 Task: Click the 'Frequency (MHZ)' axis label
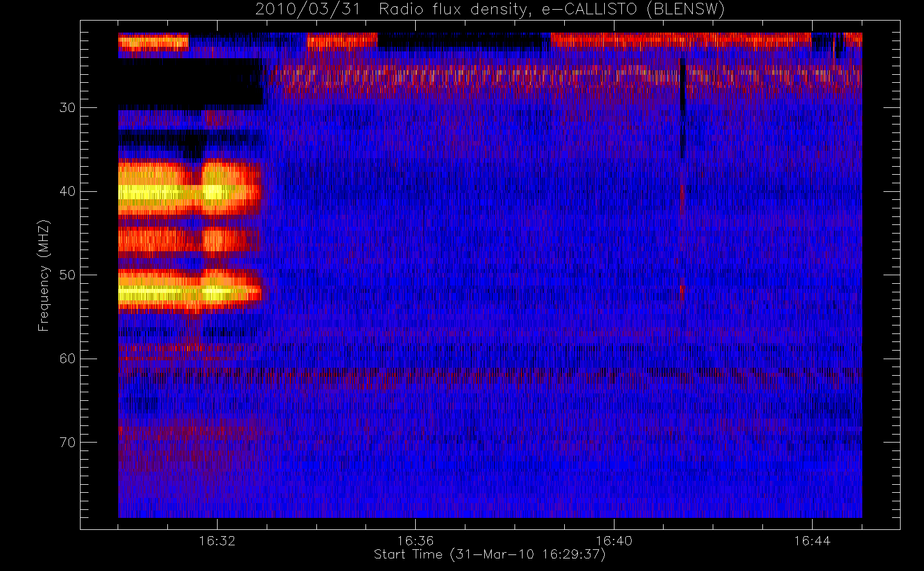[x=43, y=275]
